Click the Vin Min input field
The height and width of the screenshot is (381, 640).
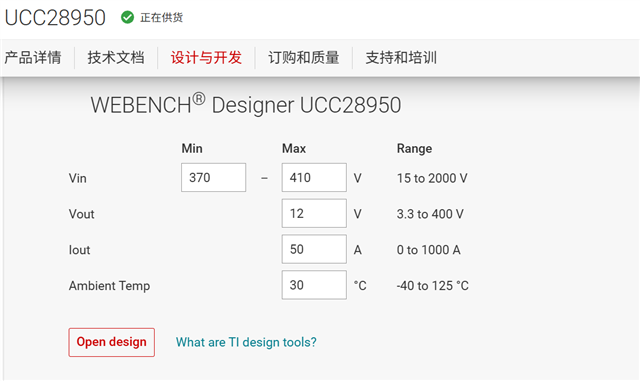coord(213,178)
